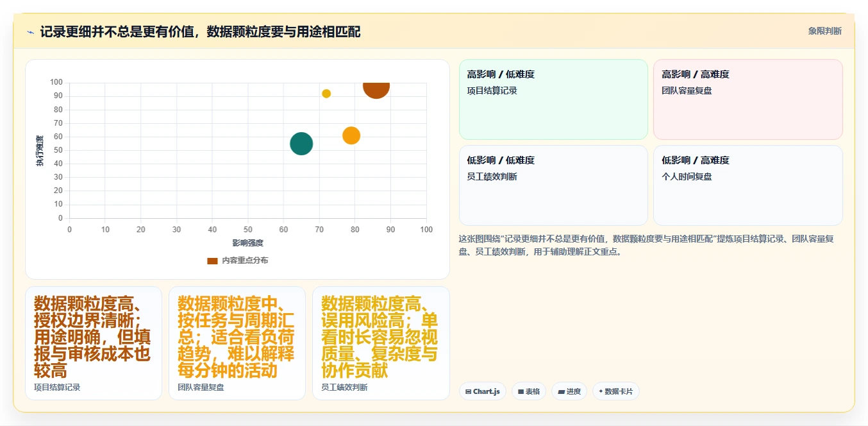The width and height of the screenshot is (868, 426).
Task: Click the 内容重点分布 legend label
Action: tap(246, 260)
